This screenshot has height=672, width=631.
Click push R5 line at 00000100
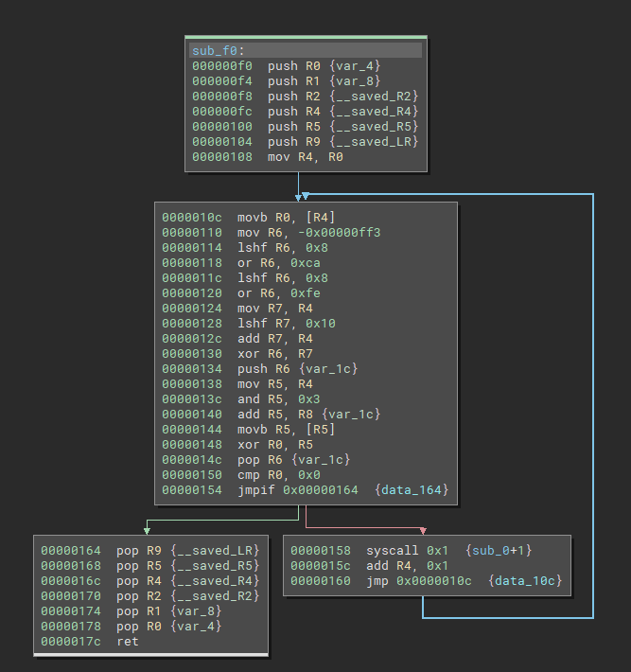[305, 127]
